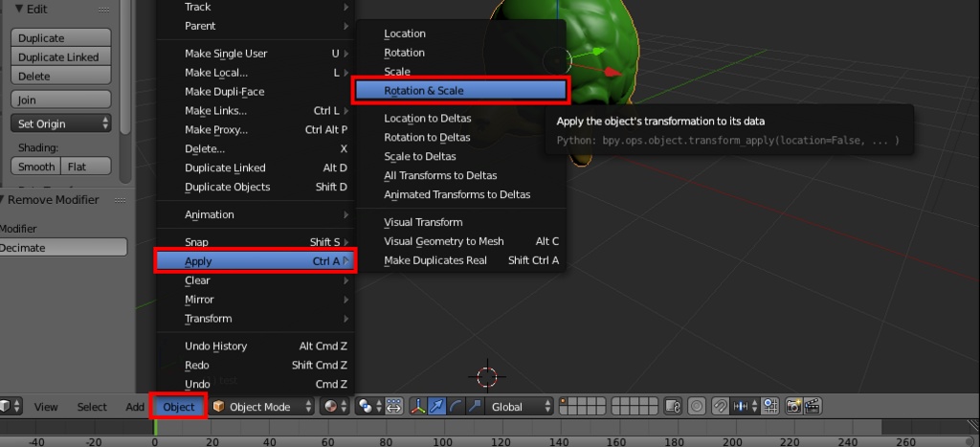Choose Visual Geometry to Mesh
The height and width of the screenshot is (447, 980).
(460, 241)
